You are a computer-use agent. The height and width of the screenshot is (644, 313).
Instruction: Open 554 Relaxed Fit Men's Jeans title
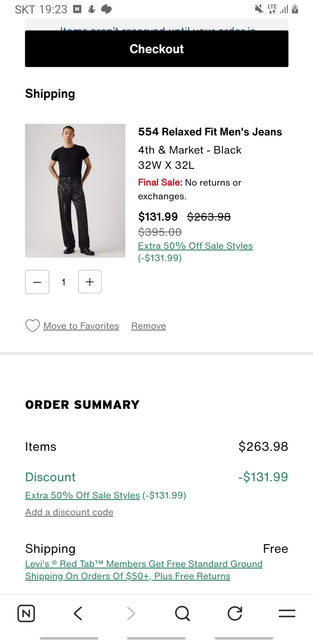click(x=210, y=132)
